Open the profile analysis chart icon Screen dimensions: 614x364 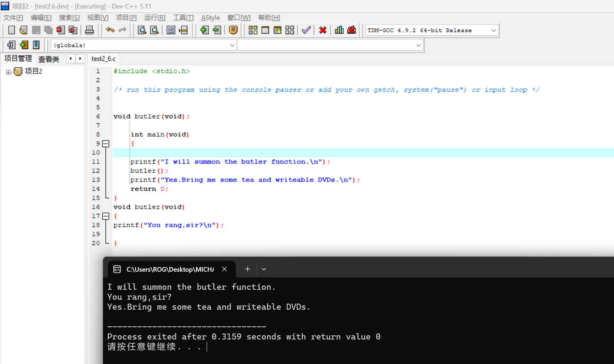[339, 30]
